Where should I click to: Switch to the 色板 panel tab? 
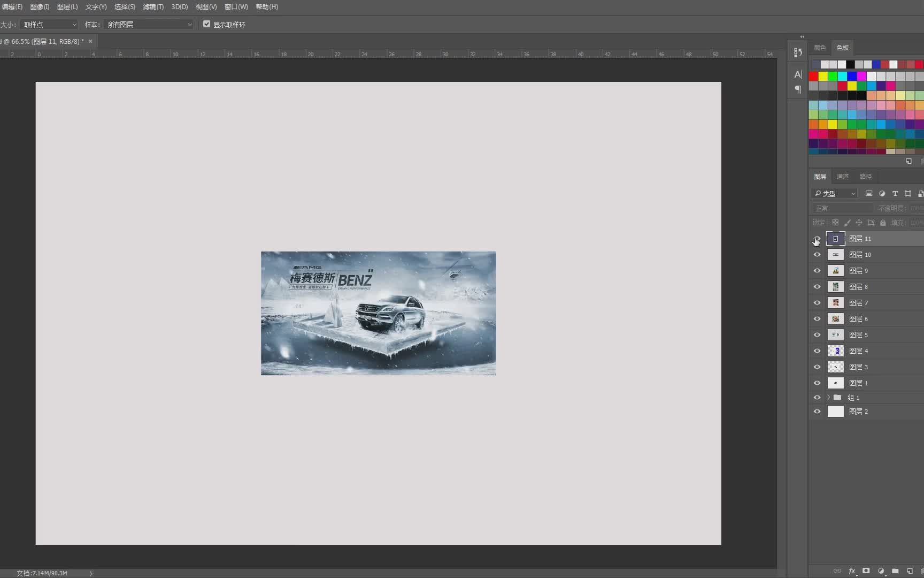(x=843, y=48)
